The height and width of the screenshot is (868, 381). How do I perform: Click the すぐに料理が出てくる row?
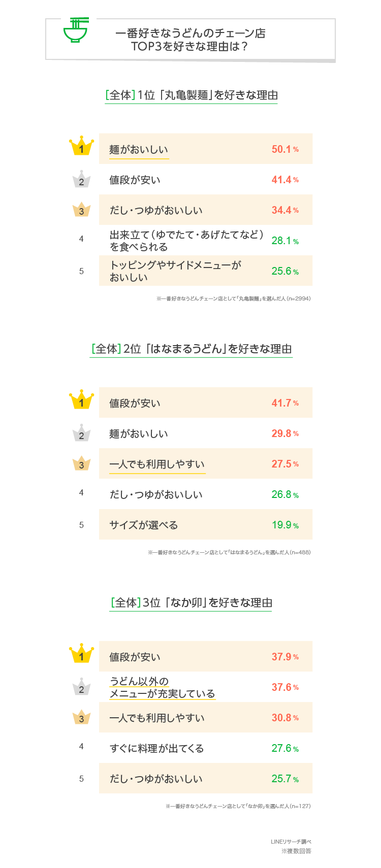(206, 748)
